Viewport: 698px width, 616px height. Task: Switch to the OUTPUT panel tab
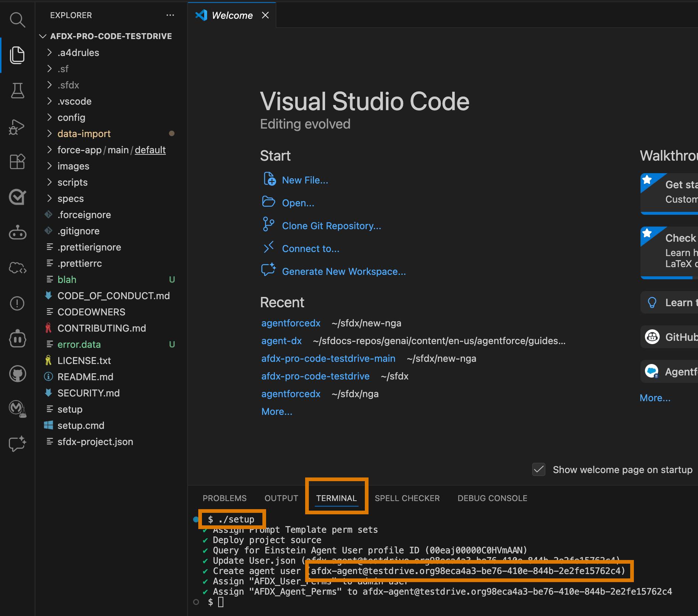click(281, 498)
